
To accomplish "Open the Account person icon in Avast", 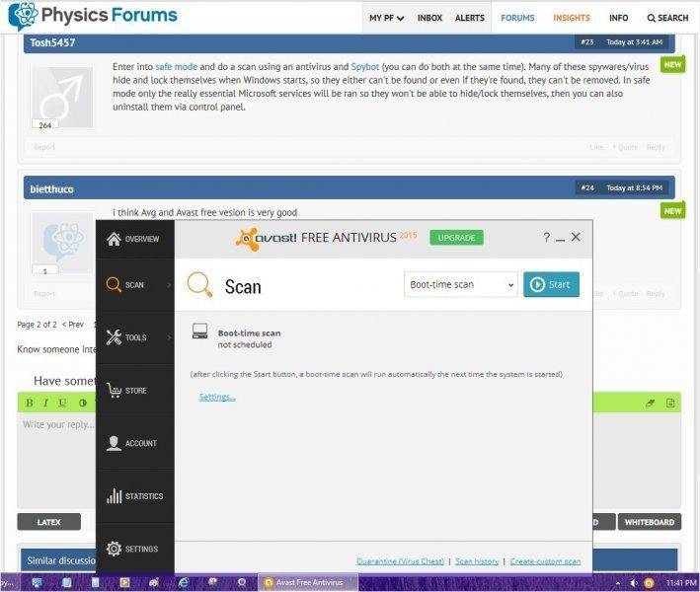I will (114, 443).
